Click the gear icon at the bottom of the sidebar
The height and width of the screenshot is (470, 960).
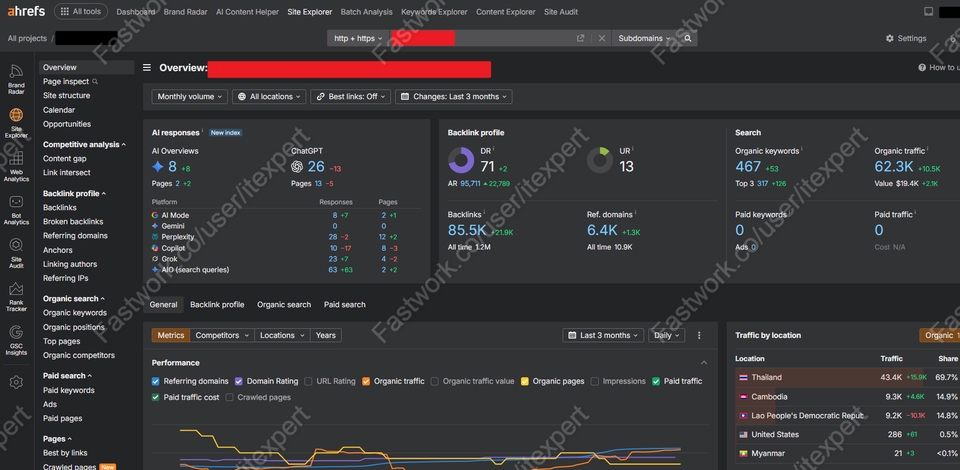pyautogui.click(x=17, y=382)
